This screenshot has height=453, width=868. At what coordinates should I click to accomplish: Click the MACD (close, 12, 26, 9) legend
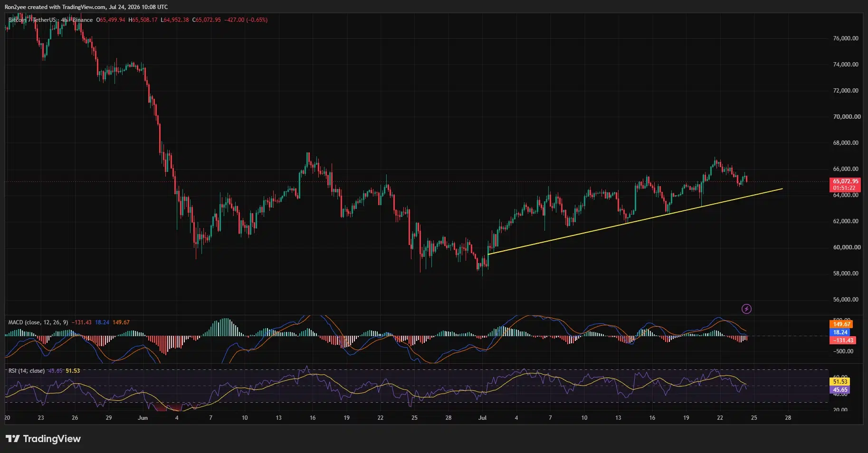tap(38, 322)
